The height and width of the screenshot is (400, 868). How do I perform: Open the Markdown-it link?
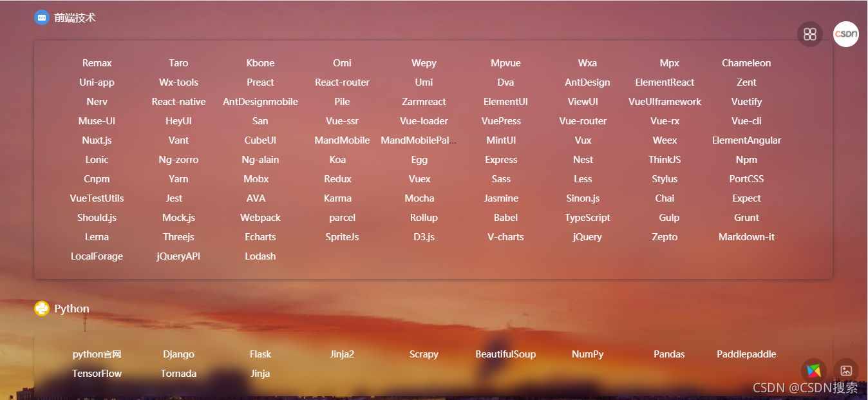click(x=747, y=237)
